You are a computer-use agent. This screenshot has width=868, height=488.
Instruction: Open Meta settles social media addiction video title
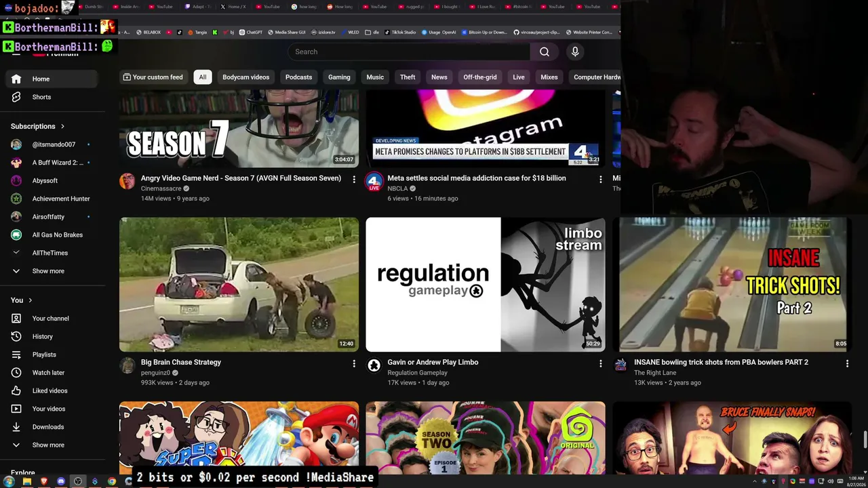(477, 178)
